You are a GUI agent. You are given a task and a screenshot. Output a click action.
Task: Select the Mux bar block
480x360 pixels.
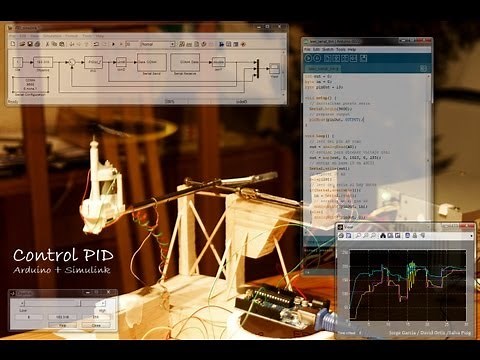click(257, 69)
